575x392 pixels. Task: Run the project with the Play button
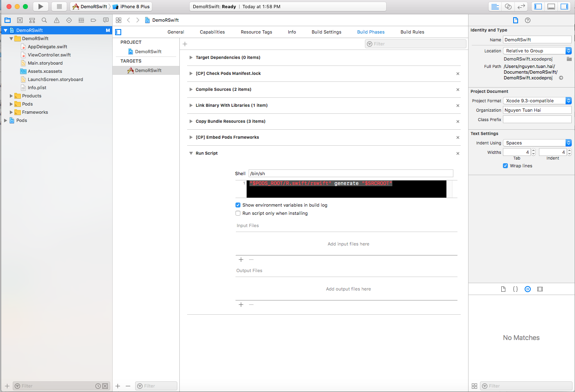pos(41,7)
